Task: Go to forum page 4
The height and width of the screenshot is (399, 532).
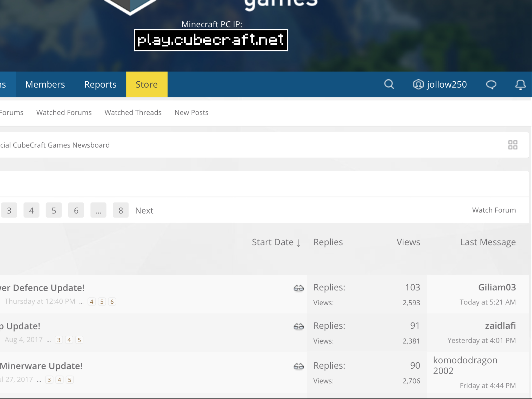Action: coord(31,210)
